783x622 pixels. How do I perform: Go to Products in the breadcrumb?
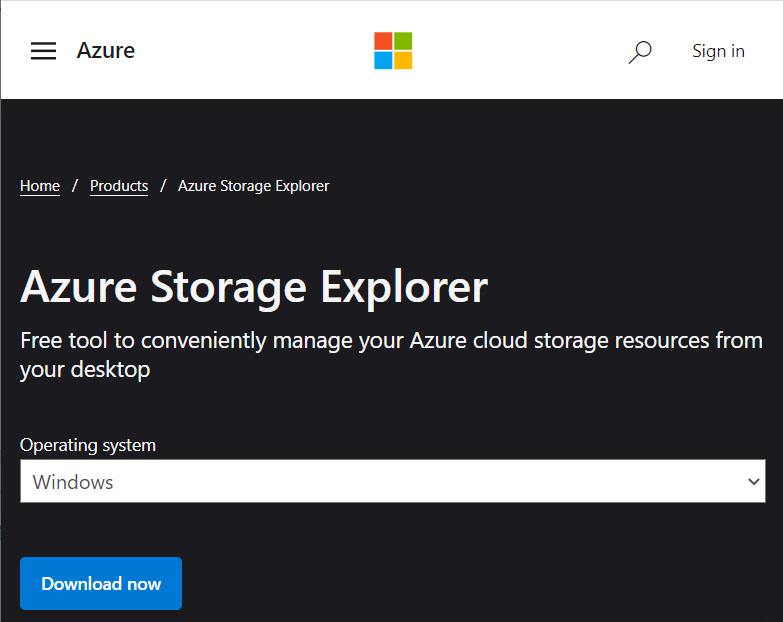[x=119, y=186]
